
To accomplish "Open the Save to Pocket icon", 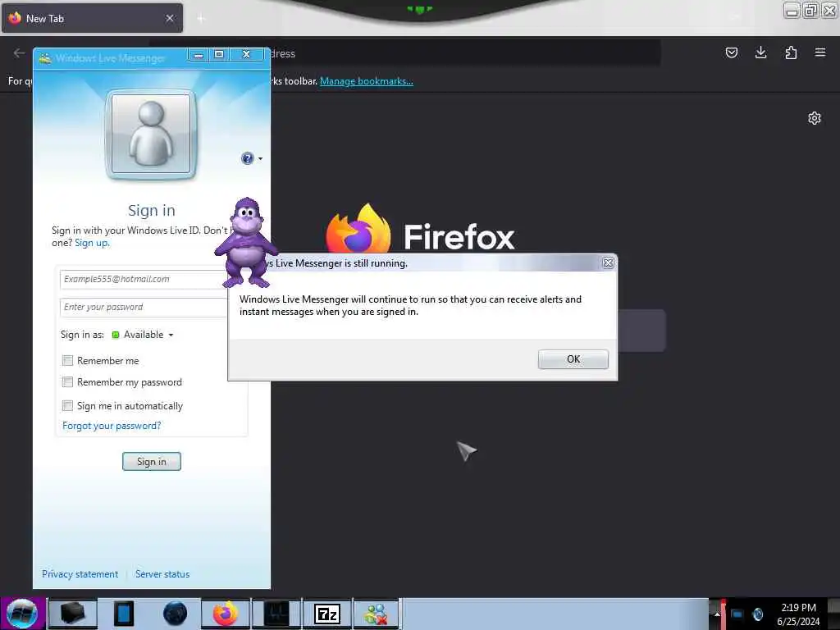I will point(731,52).
